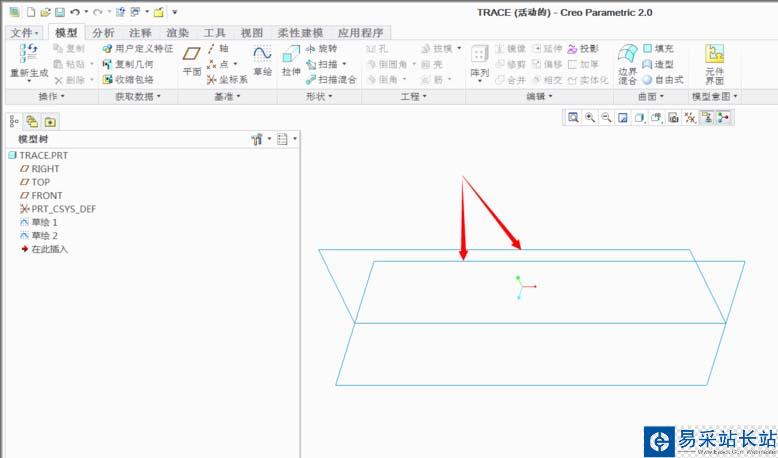Click the Windows switcher icon in quick access

[x=135, y=12]
